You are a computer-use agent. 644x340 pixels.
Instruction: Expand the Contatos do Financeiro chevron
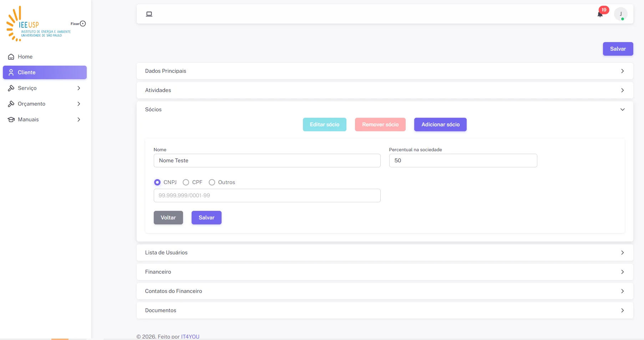point(622,291)
